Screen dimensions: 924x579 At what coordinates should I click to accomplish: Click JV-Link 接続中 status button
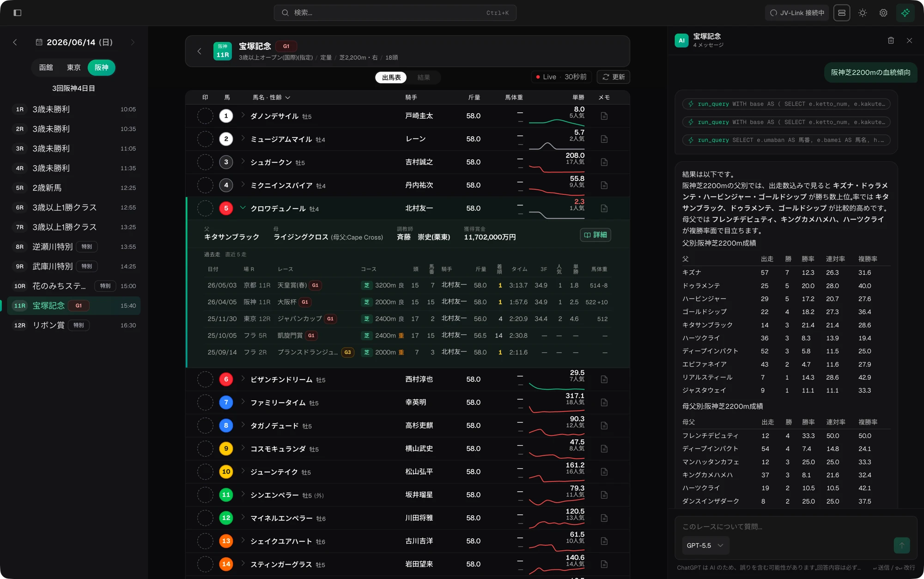[x=797, y=13]
